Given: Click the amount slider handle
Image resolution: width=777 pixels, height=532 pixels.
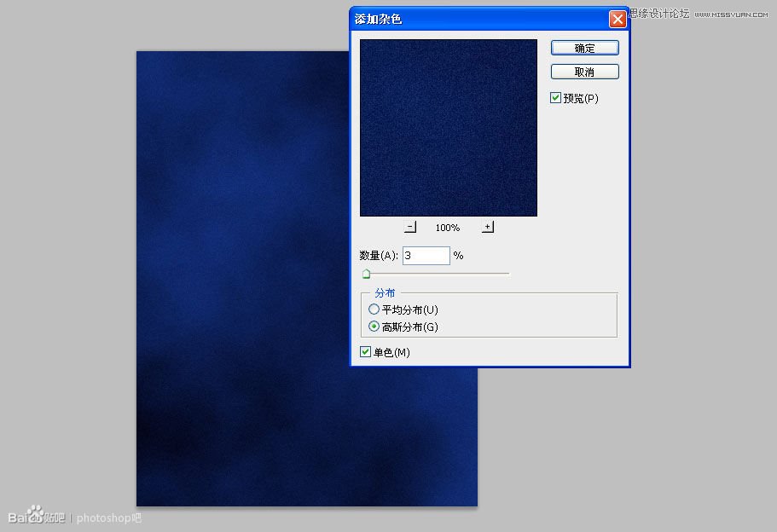Looking at the screenshot, I should [367, 273].
